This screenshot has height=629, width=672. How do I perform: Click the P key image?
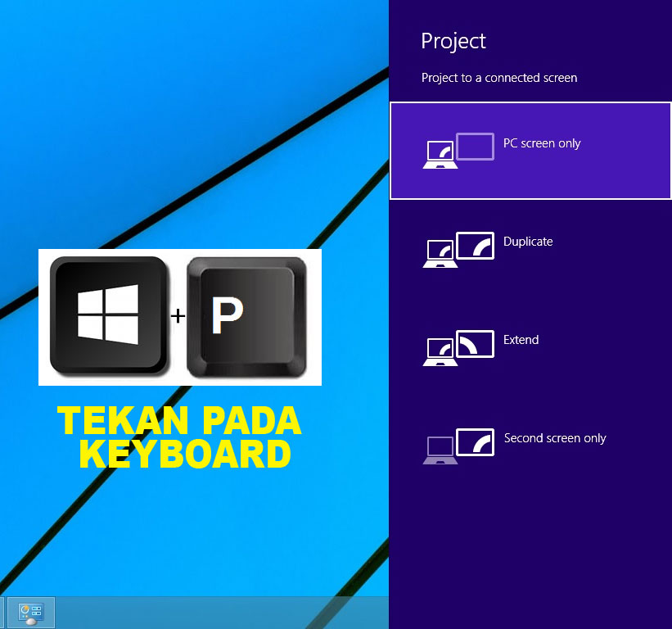pyautogui.click(x=247, y=317)
